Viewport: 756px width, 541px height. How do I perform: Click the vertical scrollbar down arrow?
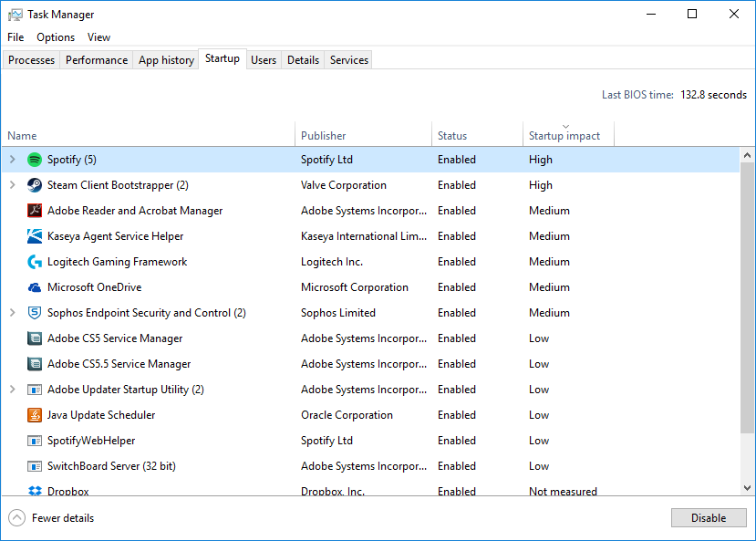(748, 490)
